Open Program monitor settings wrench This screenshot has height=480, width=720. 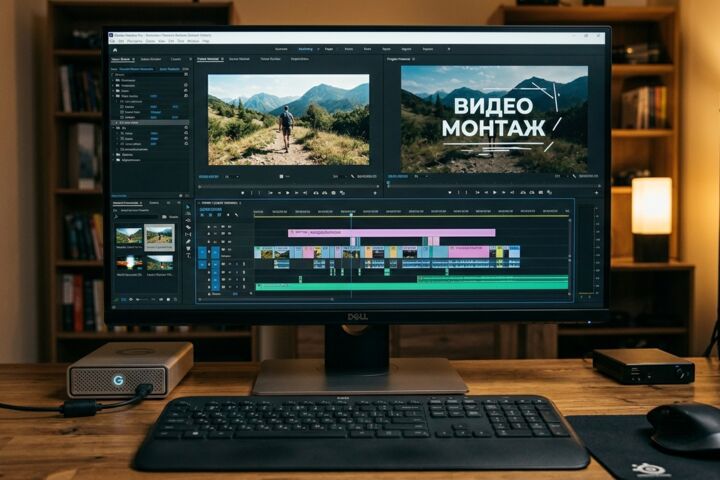pos(574,176)
